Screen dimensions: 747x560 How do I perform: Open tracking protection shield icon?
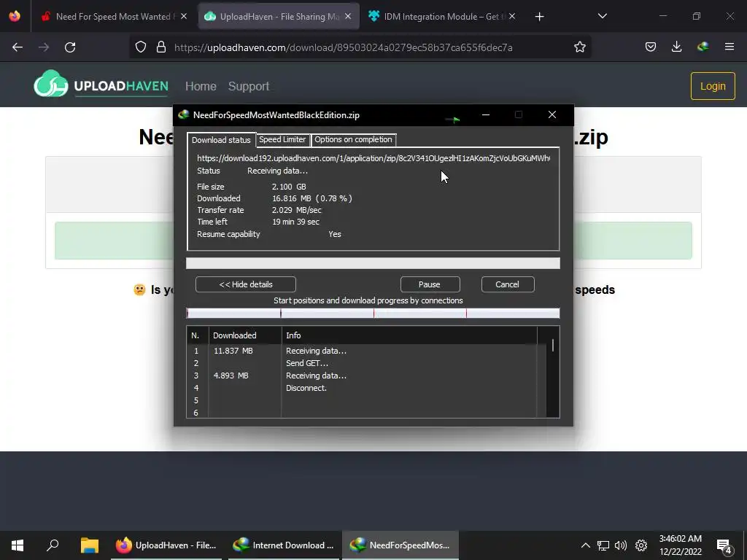(141, 47)
